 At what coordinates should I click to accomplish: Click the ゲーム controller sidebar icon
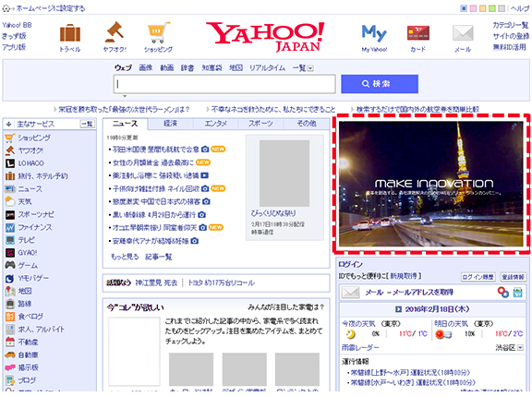pos(10,265)
